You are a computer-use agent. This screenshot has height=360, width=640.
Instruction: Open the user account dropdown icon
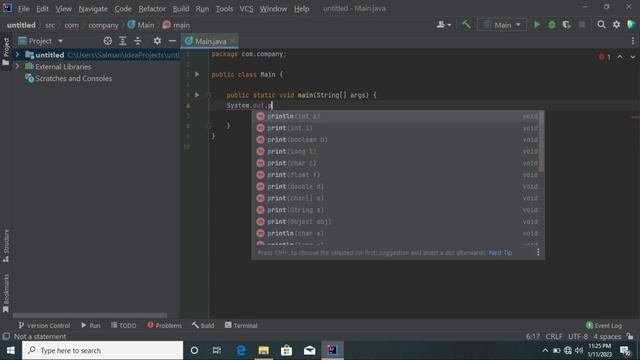coord(444,25)
